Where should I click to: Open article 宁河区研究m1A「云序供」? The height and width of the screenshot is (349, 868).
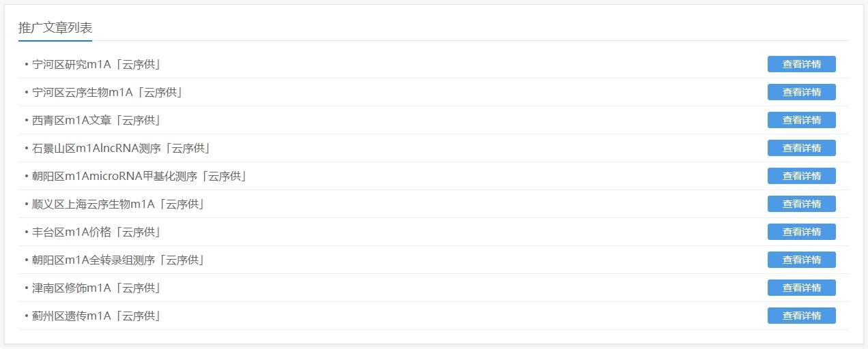(96, 65)
